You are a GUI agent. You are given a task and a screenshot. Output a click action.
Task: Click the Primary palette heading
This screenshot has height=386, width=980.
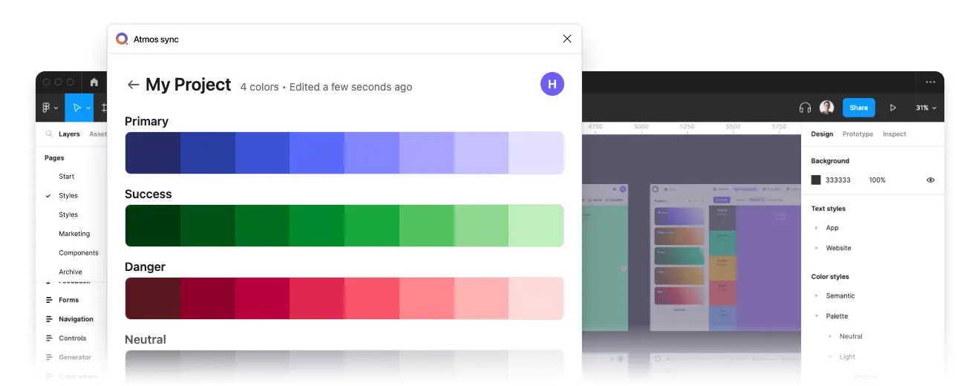[x=146, y=121]
